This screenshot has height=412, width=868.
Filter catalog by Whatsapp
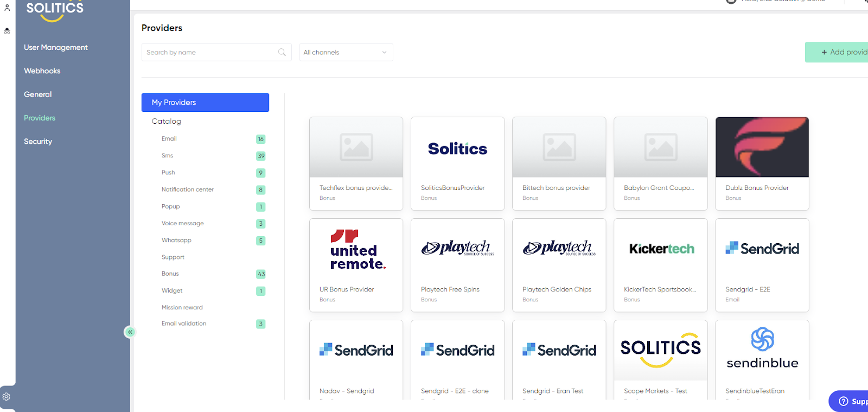[x=176, y=240]
